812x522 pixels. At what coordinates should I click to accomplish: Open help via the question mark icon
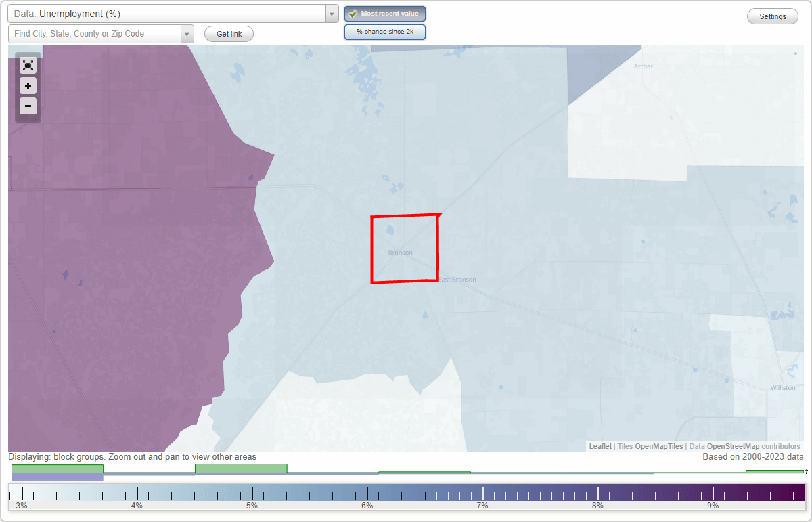coord(807,472)
